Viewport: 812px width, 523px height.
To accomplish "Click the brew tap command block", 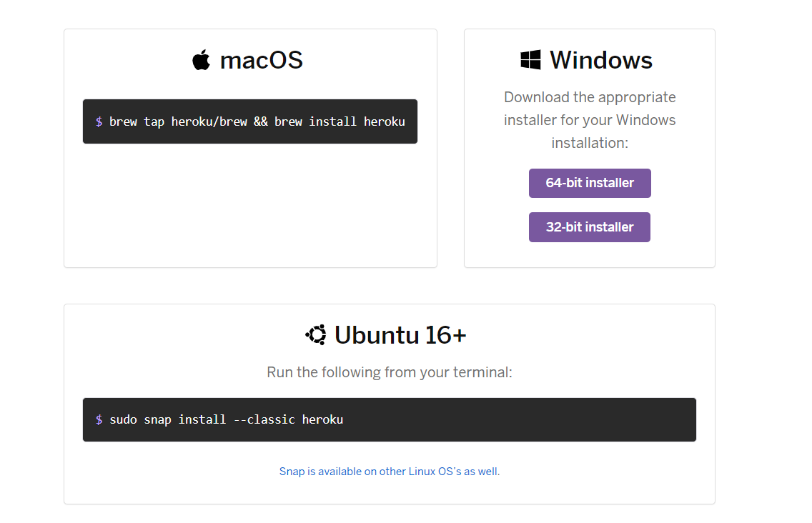I will [x=250, y=121].
